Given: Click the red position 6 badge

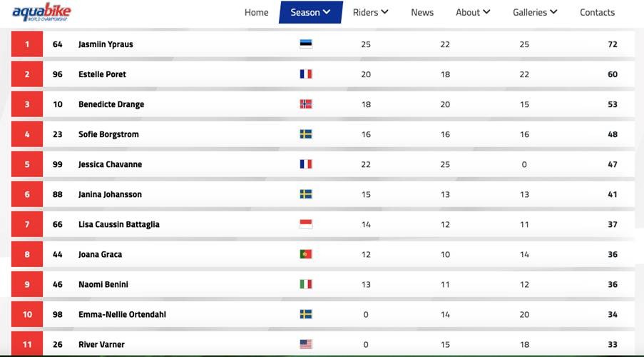Looking at the screenshot, I should 27,194.
